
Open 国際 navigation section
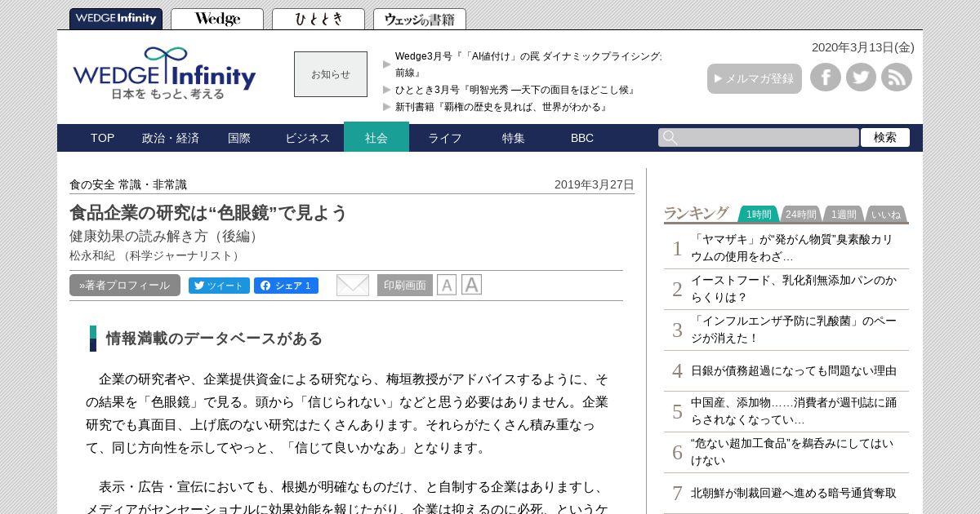pos(239,138)
